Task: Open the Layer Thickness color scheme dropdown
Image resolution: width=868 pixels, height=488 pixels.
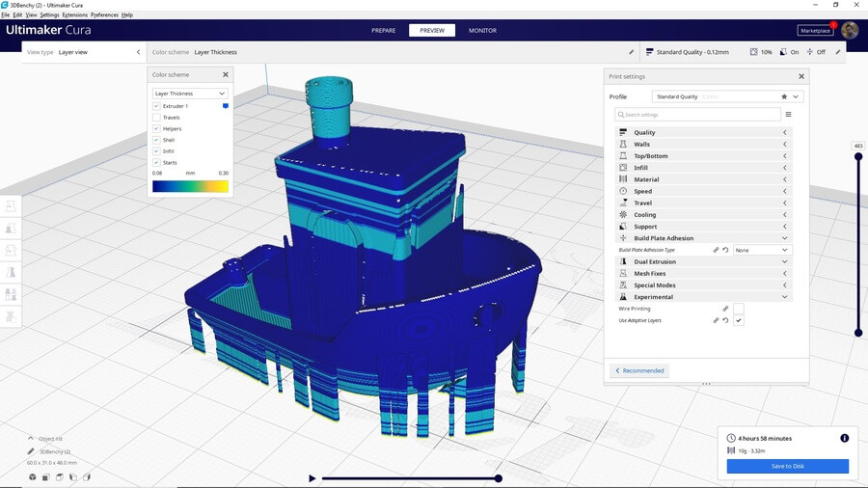Action: point(190,94)
